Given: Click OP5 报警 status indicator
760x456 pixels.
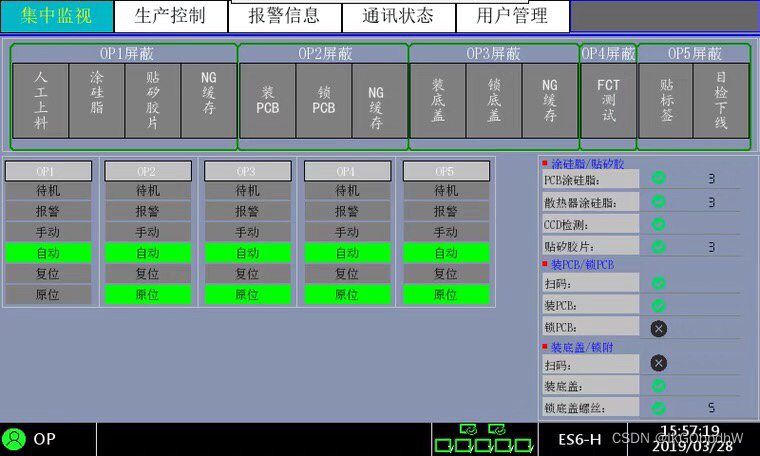Looking at the screenshot, I should pyautogui.click(x=446, y=211).
